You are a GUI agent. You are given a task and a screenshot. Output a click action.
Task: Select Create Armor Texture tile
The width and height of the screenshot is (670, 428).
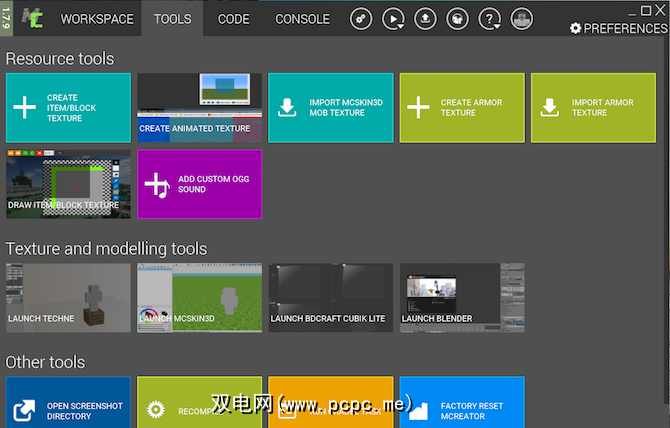pos(461,107)
